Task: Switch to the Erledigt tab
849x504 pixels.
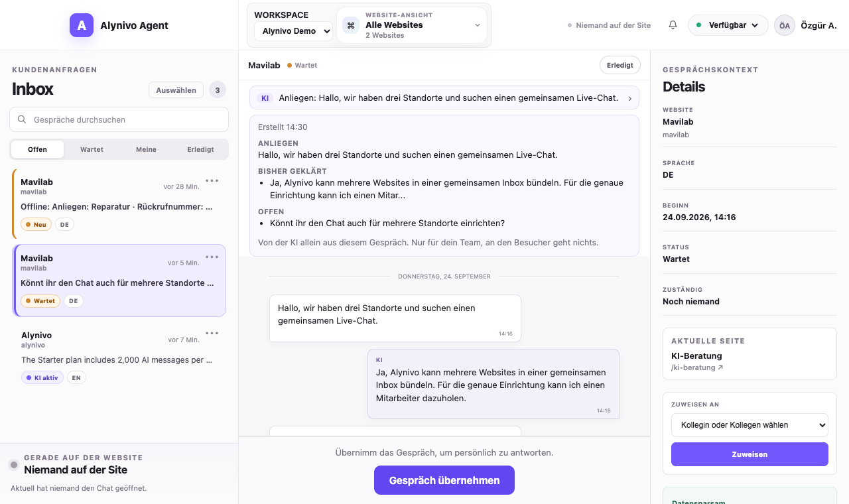Action: [x=200, y=149]
